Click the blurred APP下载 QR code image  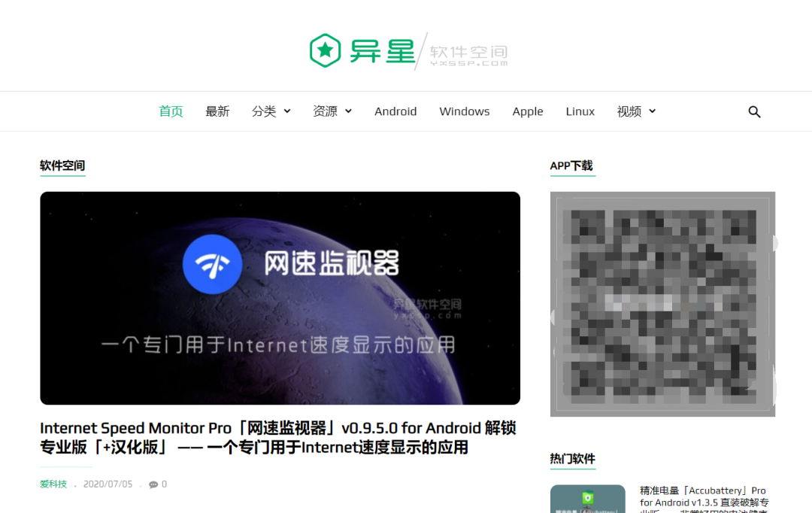662,304
